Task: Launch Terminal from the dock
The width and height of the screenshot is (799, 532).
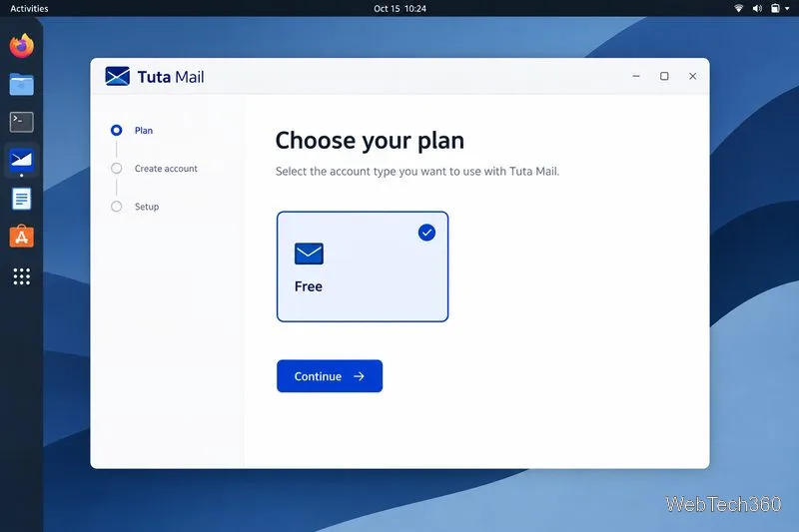Action: point(21,122)
